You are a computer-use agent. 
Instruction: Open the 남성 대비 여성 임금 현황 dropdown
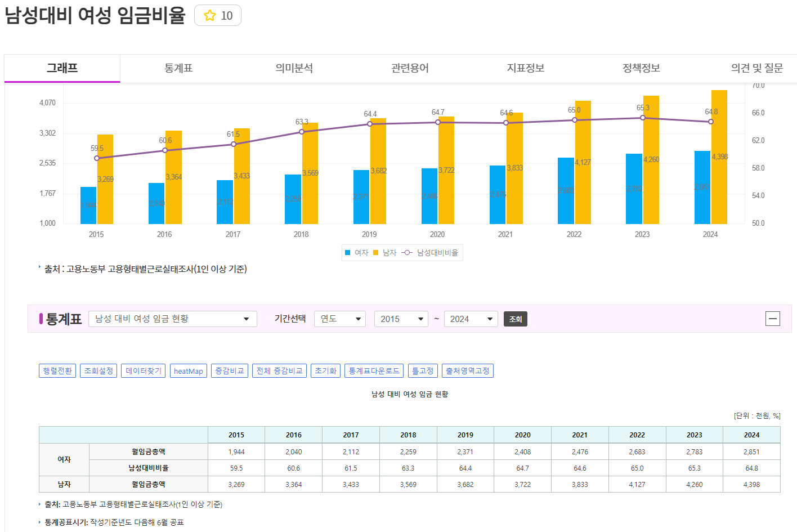[172, 319]
